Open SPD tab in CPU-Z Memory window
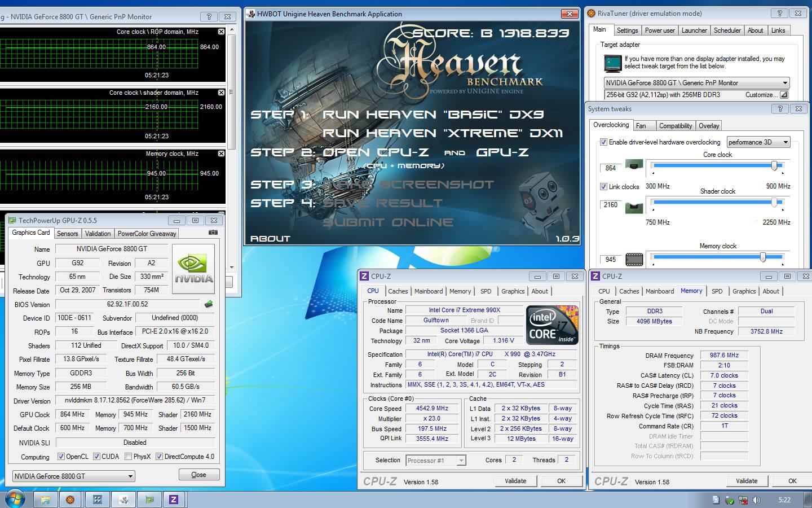This screenshot has width=812, height=508. click(717, 291)
